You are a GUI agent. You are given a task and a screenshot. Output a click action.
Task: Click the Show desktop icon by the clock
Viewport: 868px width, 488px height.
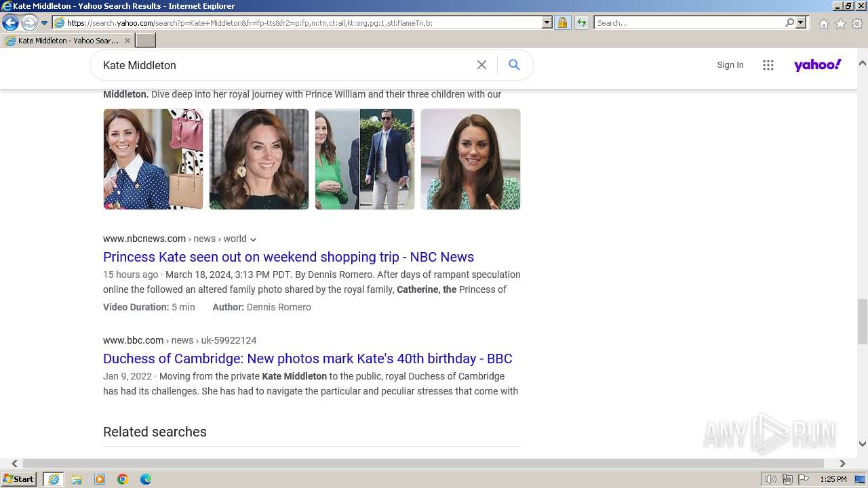861,479
